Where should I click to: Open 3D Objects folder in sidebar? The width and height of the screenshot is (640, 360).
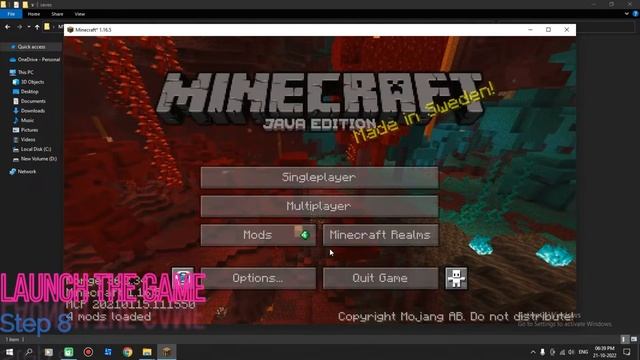click(x=29, y=82)
